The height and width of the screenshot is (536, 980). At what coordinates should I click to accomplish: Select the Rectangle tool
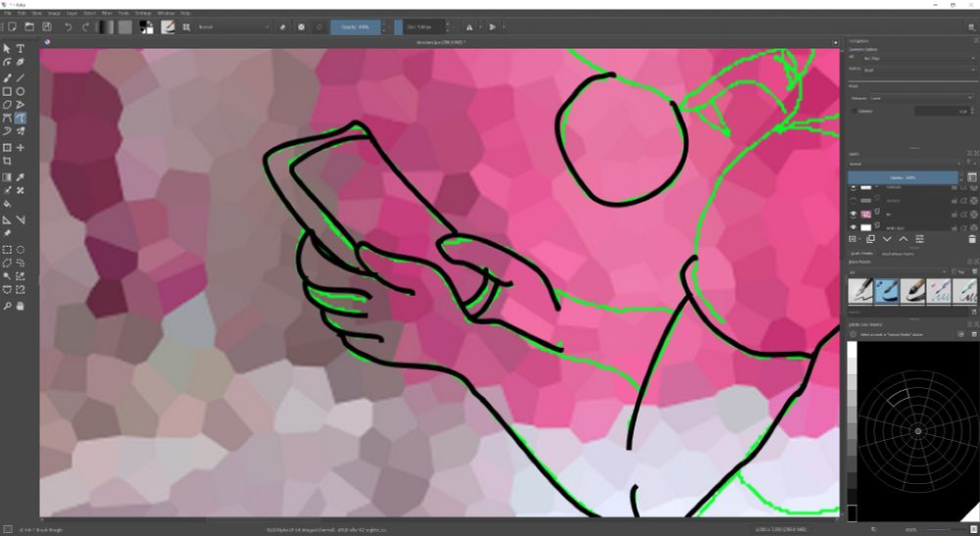(7, 91)
